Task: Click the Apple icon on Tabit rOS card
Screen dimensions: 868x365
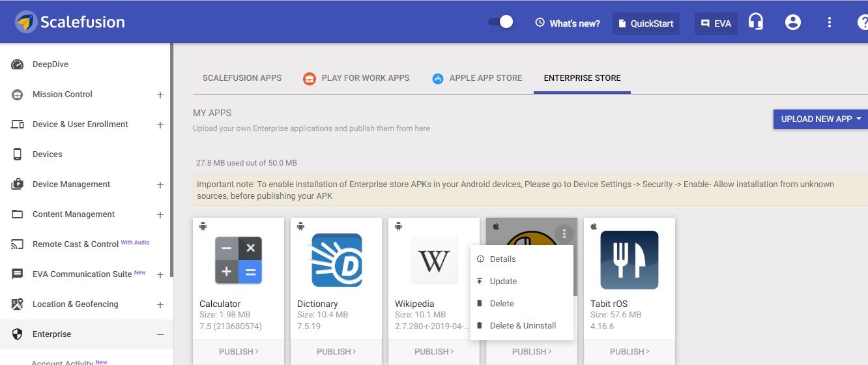Action: click(x=594, y=226)
